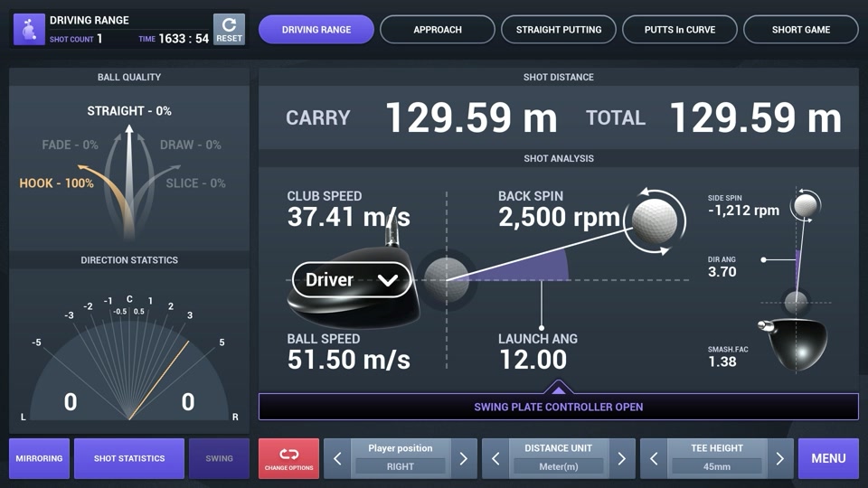Click the DIR ANG 3.70 value
868x488 pixels.
click(x=722, y=272)
